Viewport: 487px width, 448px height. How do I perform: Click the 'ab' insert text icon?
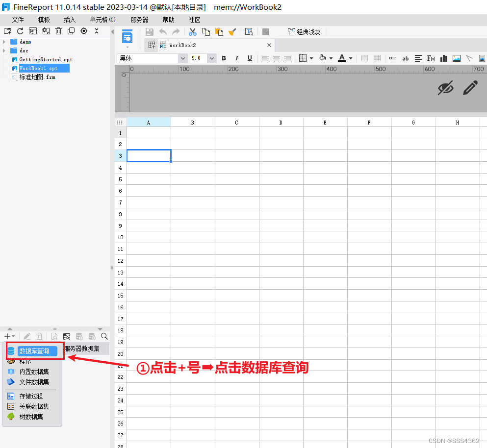point(405,58)
